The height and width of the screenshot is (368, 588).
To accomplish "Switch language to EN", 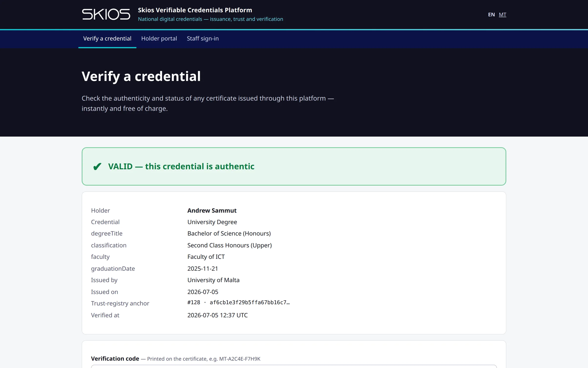I will point(491,14).
